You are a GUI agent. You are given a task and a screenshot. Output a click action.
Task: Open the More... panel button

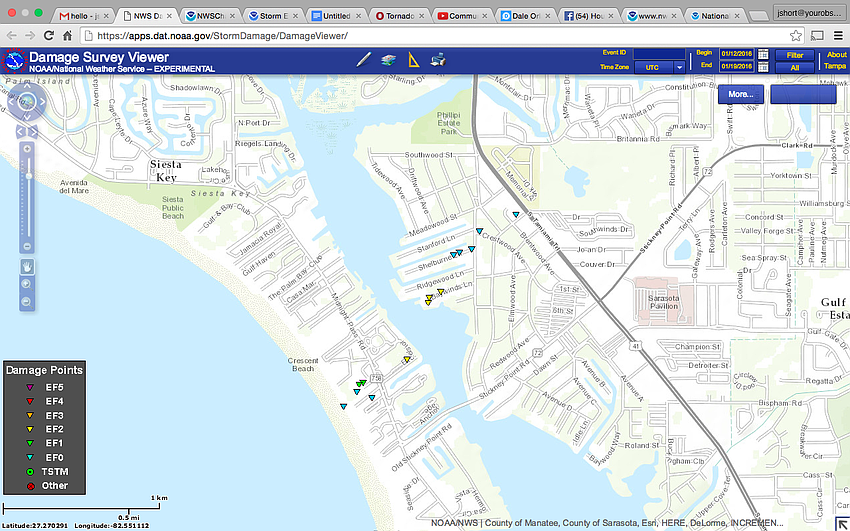pyautogui.click(x=740, y=94)
